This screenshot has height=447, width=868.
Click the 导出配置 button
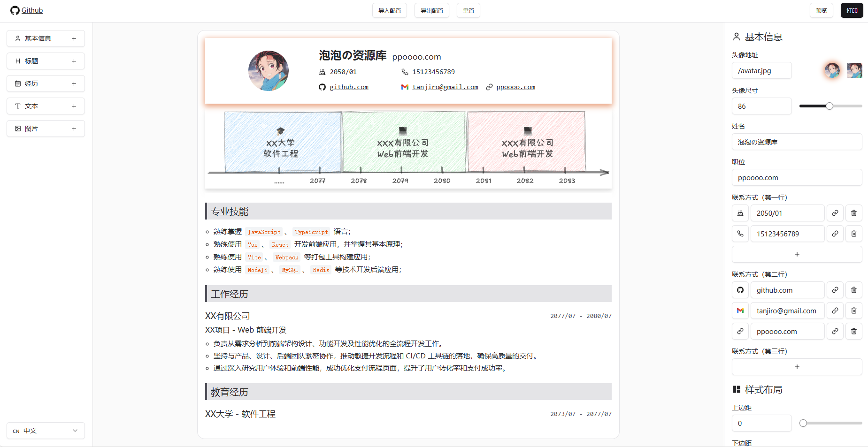(432, 10)
